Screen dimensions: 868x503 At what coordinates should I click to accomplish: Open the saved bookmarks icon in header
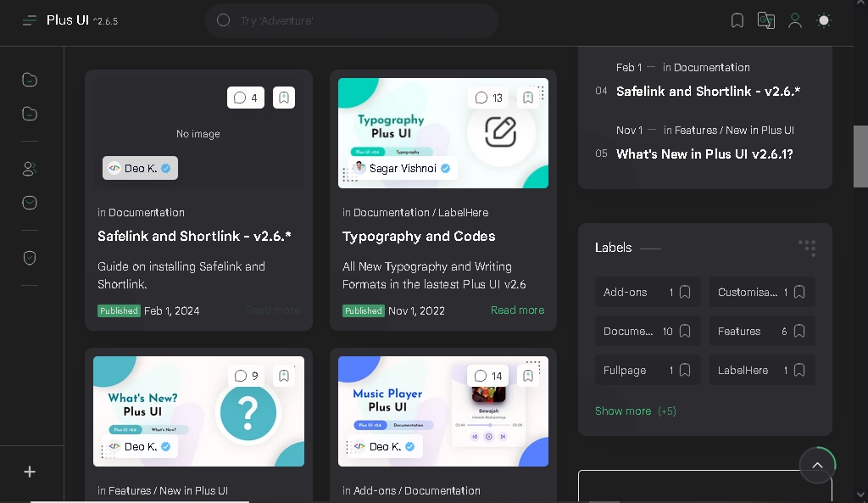tap(737, 20)
